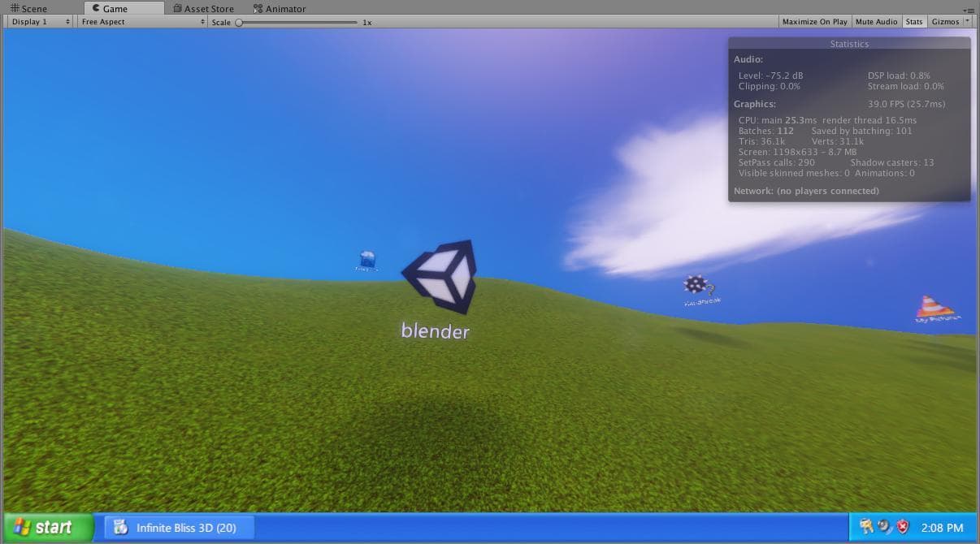
Task: Toggle Maximize On Play
Action: pyautogui.click(x=814, y=22)
